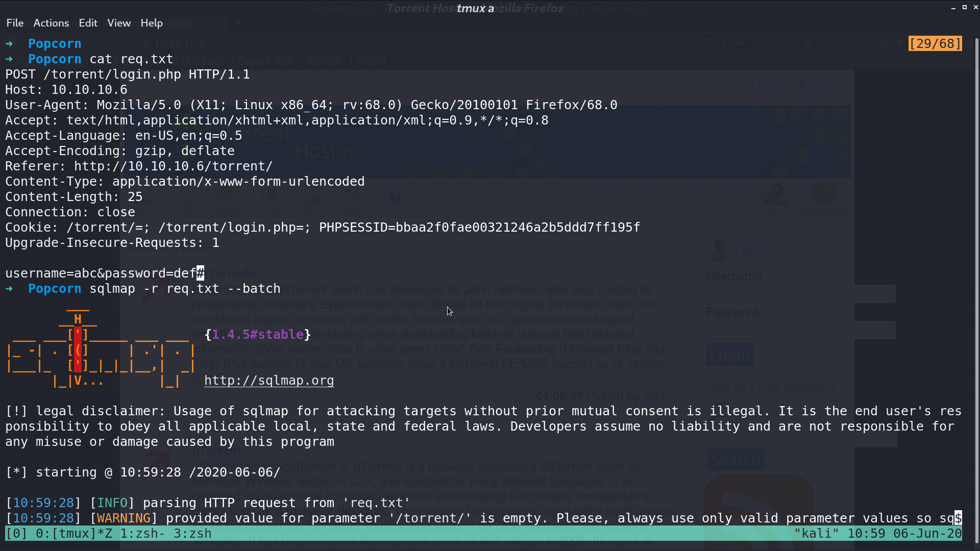
Task: Click the 'sqlmap -r req.txt --batch' command
Action: 185,289
